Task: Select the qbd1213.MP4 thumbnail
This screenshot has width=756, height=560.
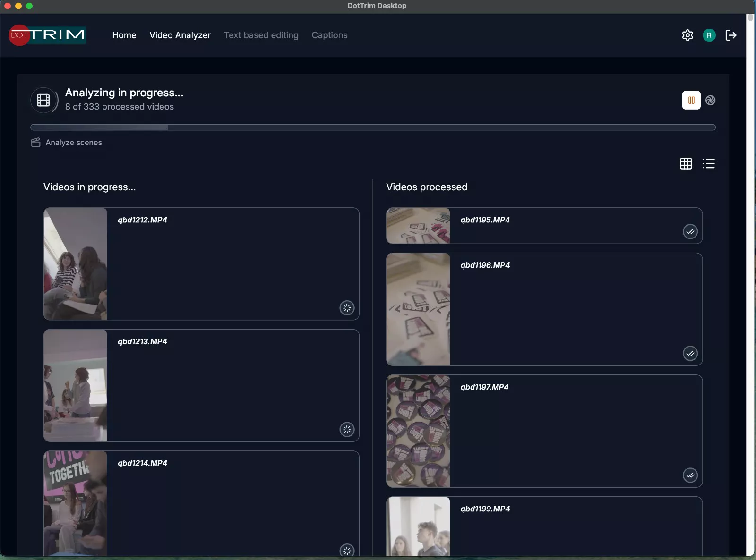Action: pyautogui.click(x=75, y=386)
